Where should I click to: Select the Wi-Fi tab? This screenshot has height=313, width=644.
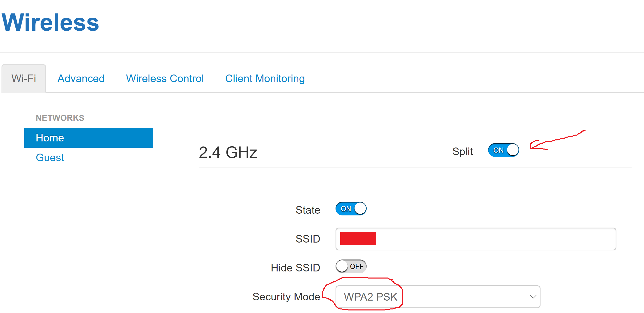(24, 79)
